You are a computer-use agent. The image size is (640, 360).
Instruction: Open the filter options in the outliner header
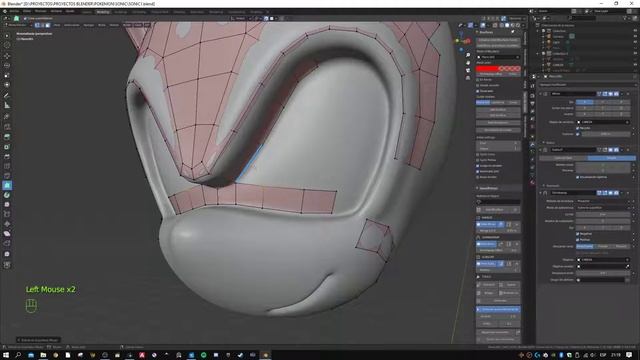coord(626,18)
